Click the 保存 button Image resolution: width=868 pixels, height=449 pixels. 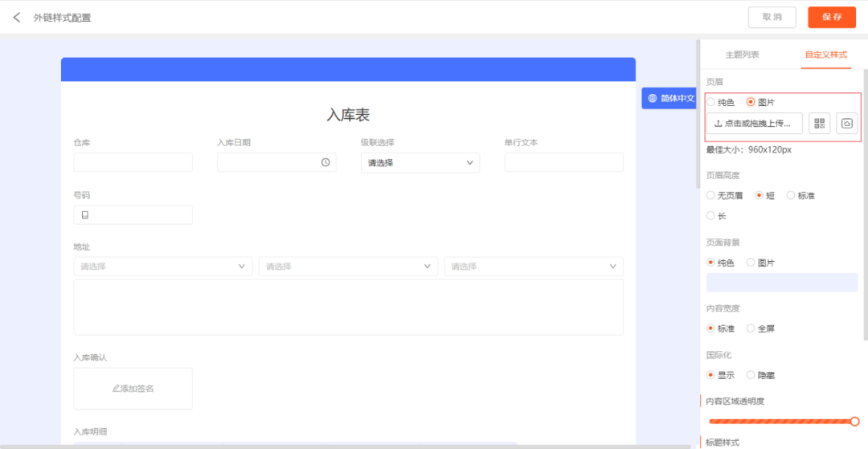click(832, 17)
